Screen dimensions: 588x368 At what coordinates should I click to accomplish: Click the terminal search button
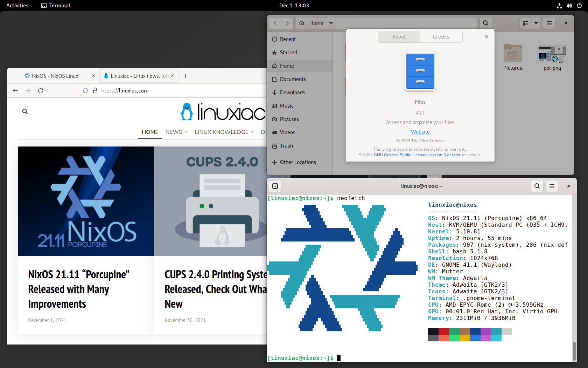point(537,186)
